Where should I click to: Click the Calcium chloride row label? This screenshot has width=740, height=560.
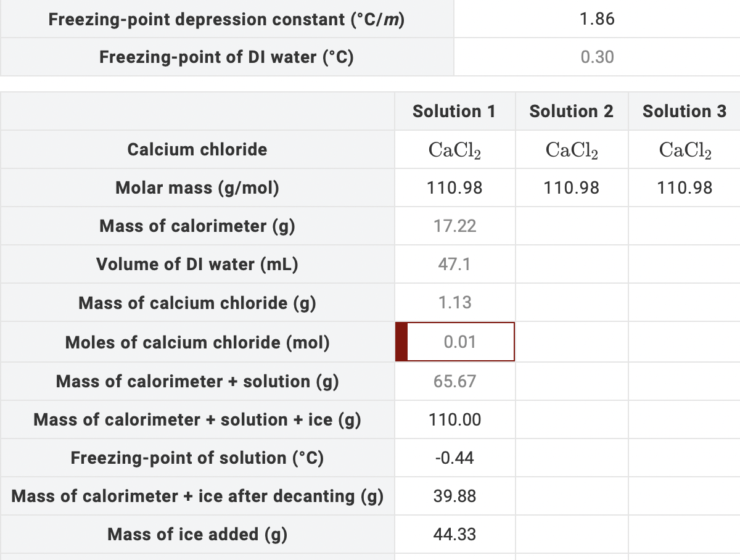[x=197, y=149]
